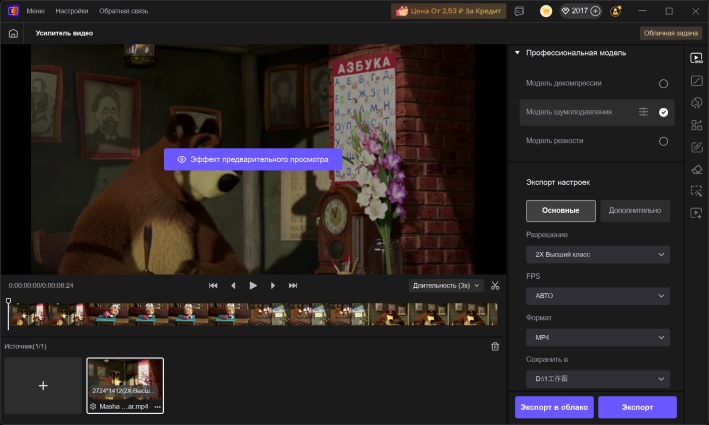The image size is (709, 425).
Task: Switch to the Дополнительно export tab
Action: (635, 211)
